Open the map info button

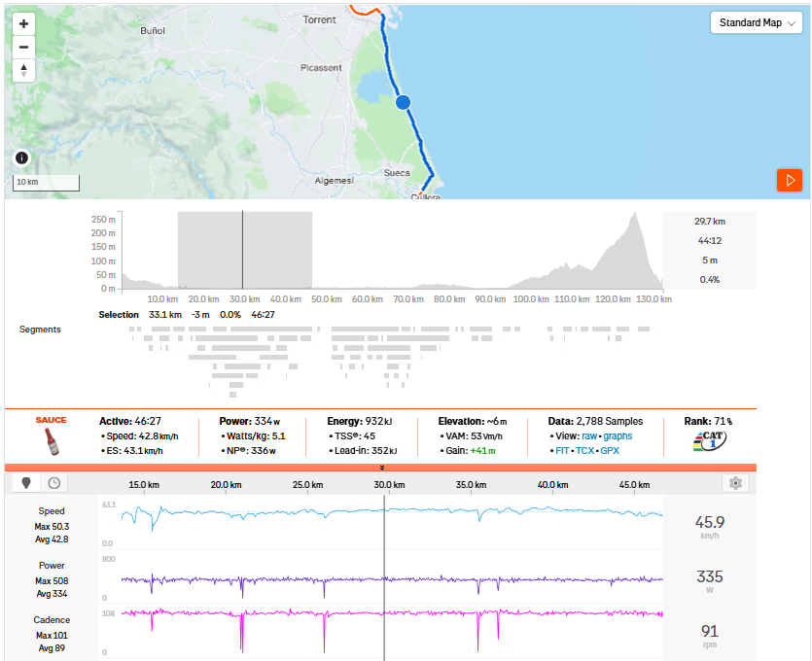pyautogui.click(x=21, y=157)
